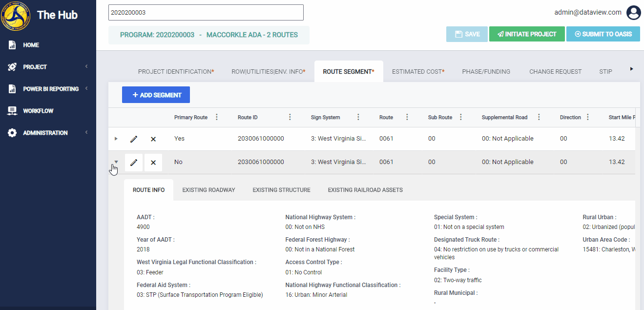Click the Administration gear icon
644x310 pixels.
pos(13,133)
